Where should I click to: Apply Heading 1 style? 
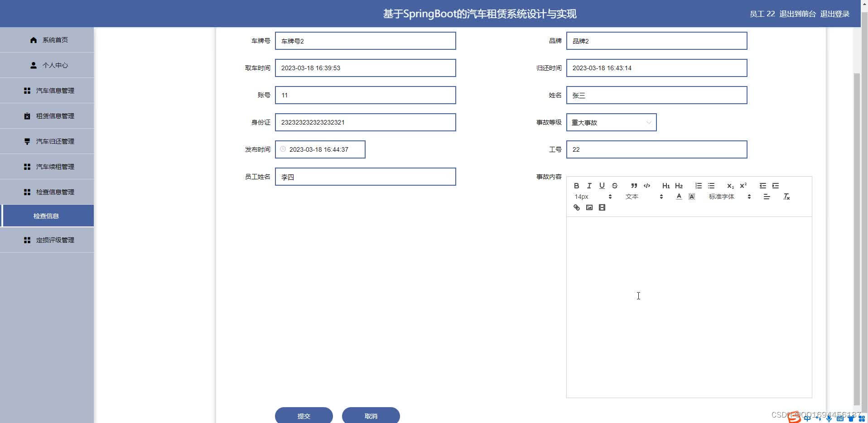pyautogui.click(x=666, y=186)
